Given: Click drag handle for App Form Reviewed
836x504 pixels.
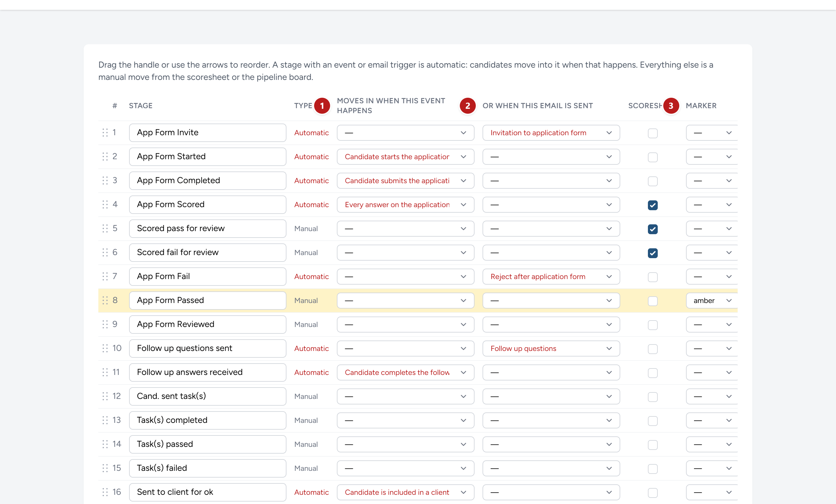Looking at the screenshot, I should (105, 324).
